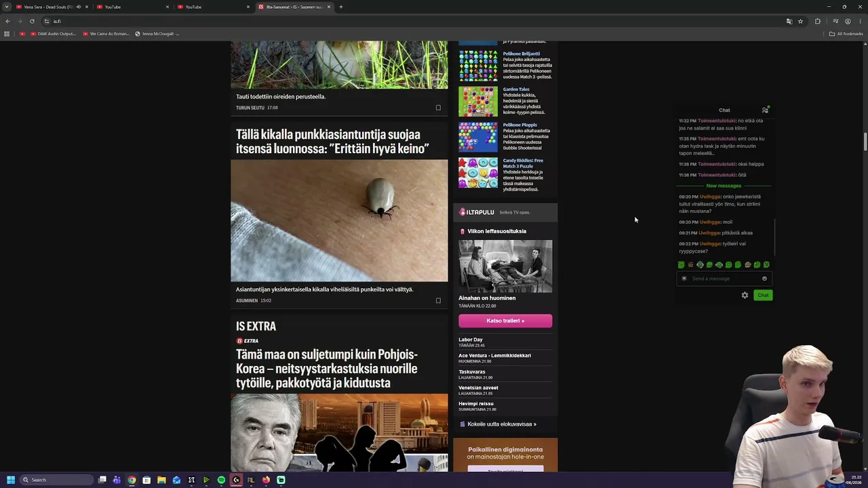Open Task View on taskbar

(102, 480)
